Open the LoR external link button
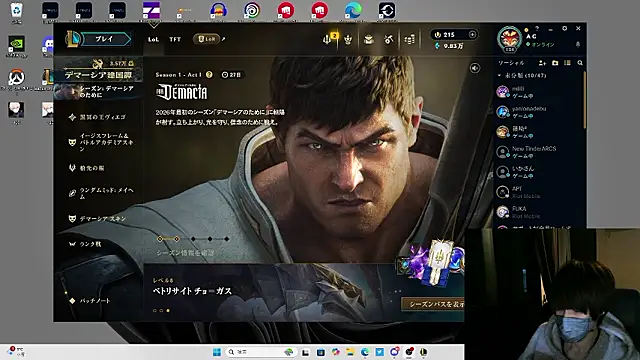The image size is (640, 360). click(x=209, y=39)
